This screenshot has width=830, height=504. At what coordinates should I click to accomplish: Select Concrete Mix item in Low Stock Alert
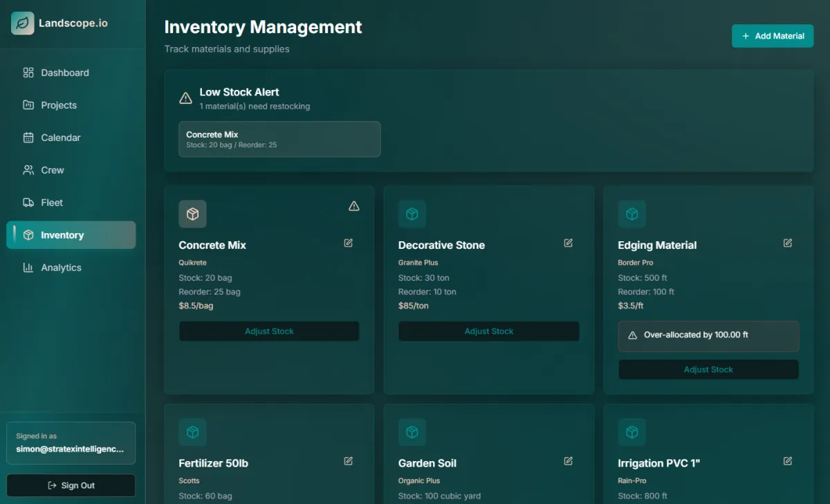[x=279, y=139]
